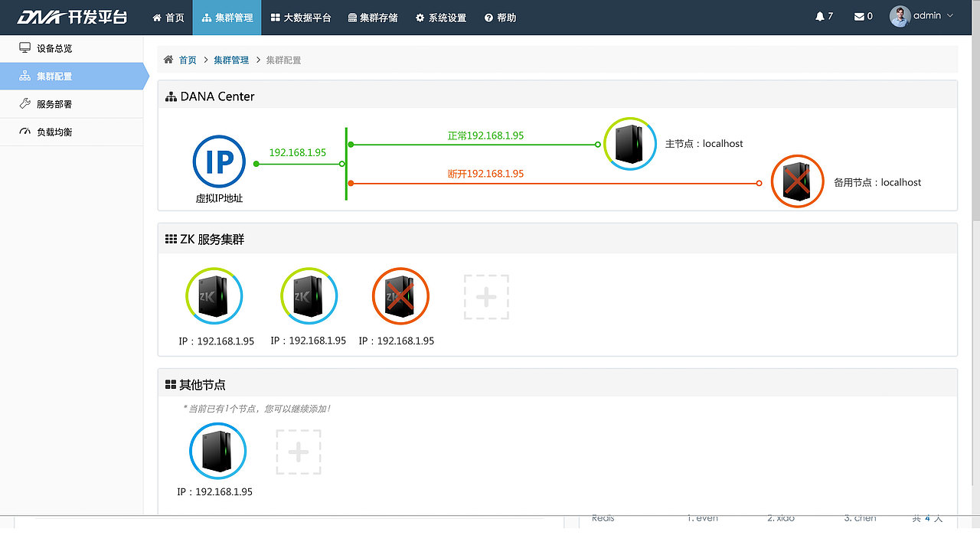Select the 主节点 server icon

click(x=630, y=143)
